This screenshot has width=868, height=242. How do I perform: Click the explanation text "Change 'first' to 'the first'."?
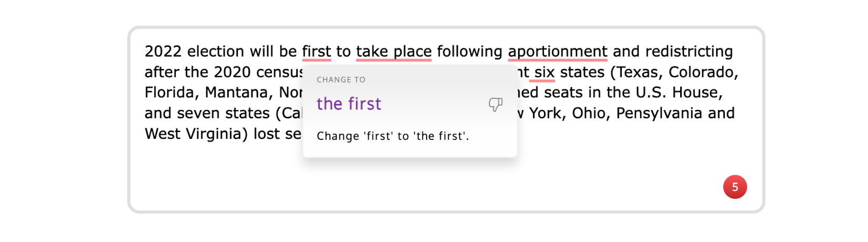pyautogui.click(x=392, y=136)
